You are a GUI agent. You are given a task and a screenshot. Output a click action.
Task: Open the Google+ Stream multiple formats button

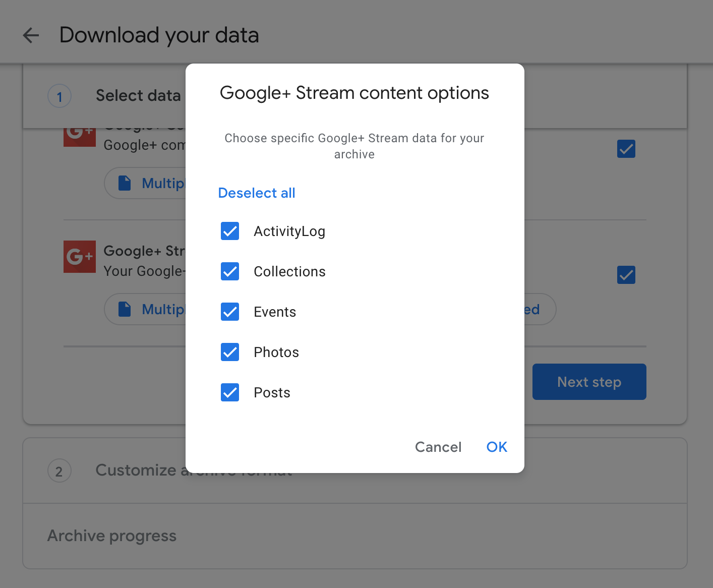pos(145,309)
